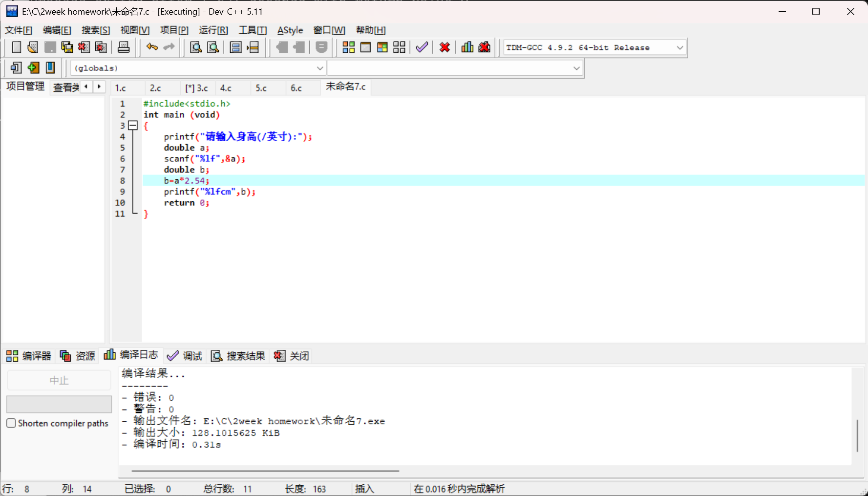Screen dimensions: 868x496
Task: Click the 中止 abort button
Action: [x=59, y=380]
